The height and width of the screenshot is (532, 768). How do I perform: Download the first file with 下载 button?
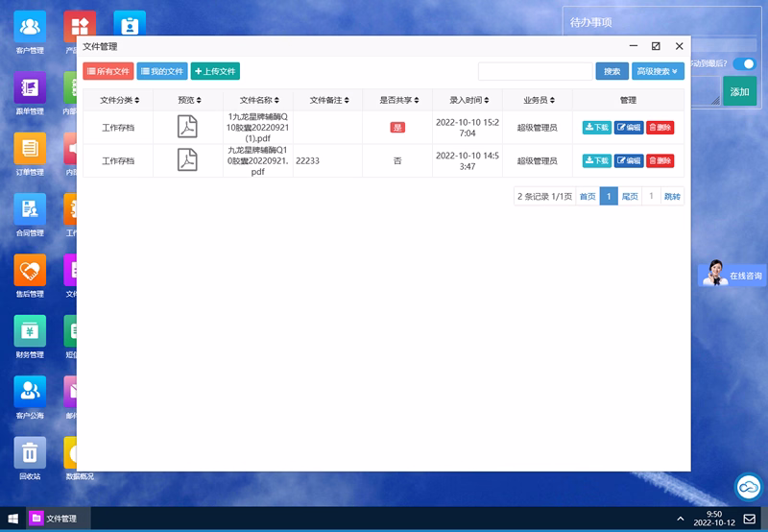[x=596, y=128]
